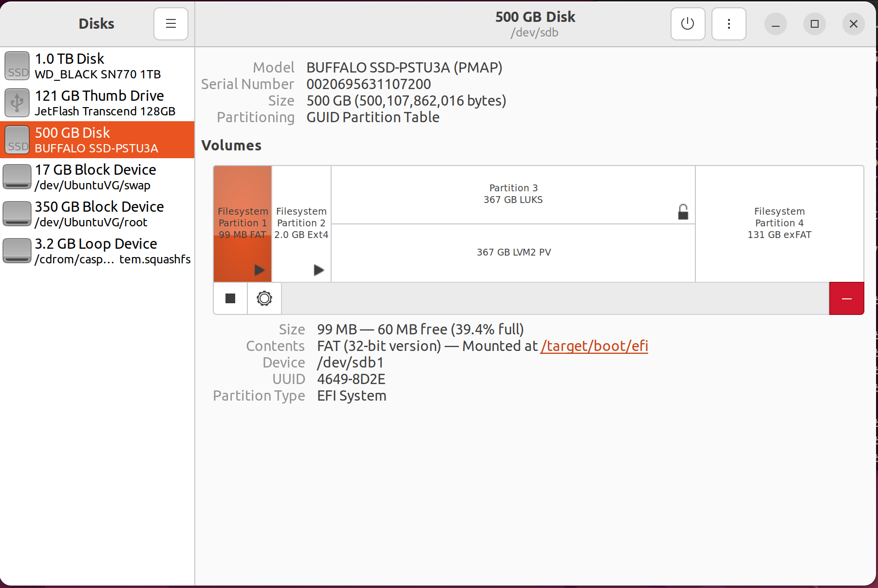This screenshot has height=588, width=878.
Task: Select the 3.2 GB Loop Device
Action: (x=97, y=251)
